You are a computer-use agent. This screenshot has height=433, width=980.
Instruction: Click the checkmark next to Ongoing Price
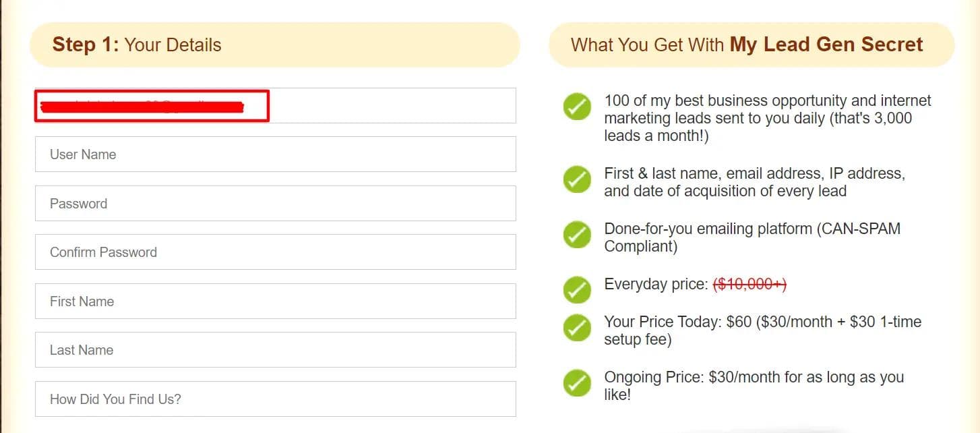(x=577, y=382)
